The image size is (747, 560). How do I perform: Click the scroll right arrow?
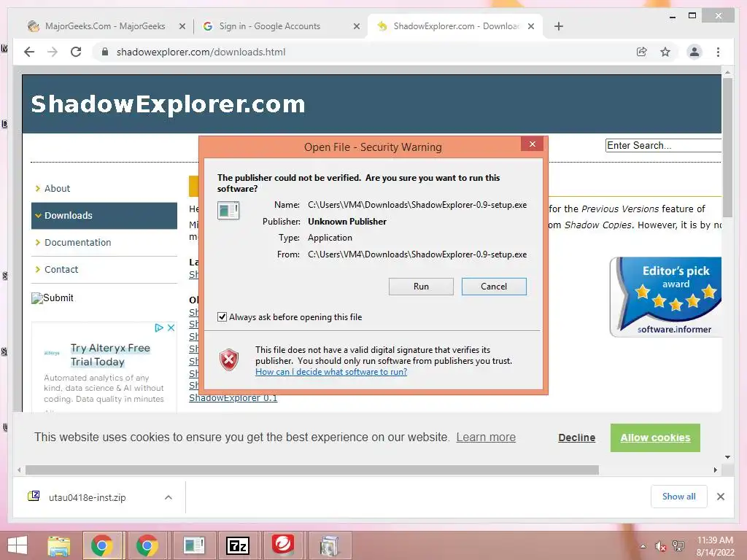tap(715, 470)
